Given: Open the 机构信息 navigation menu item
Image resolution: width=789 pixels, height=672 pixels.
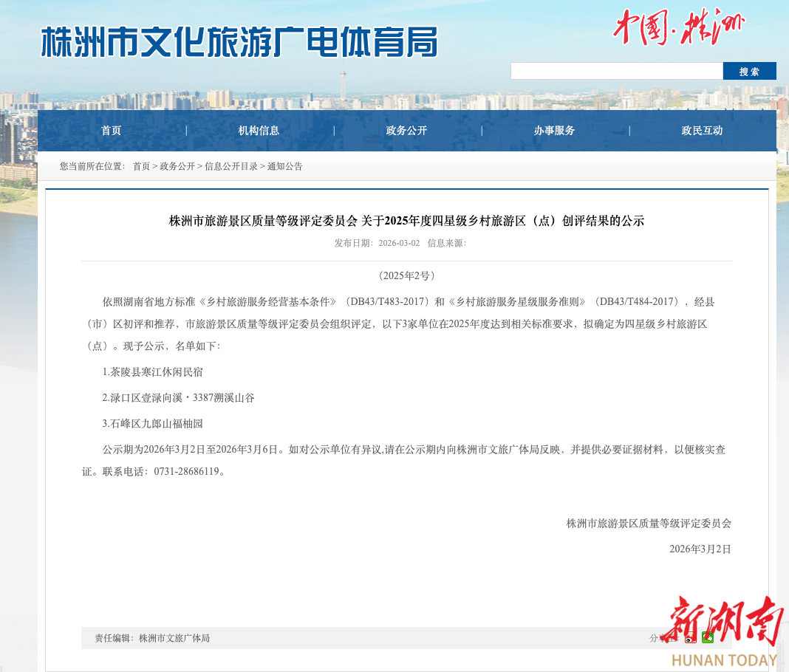Looking at the screenshot, I should coord(259,131).
